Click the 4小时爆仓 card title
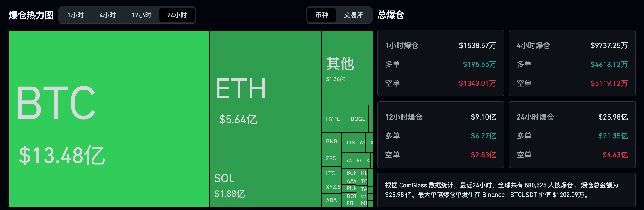Viewport: 644px width, 210px height. (533, 45)
